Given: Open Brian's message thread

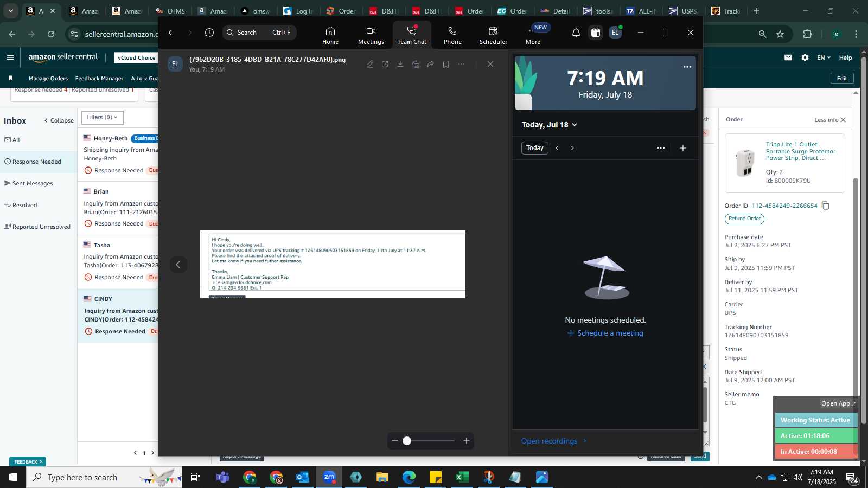Looking at the screenshot, I should coord(118,208).
